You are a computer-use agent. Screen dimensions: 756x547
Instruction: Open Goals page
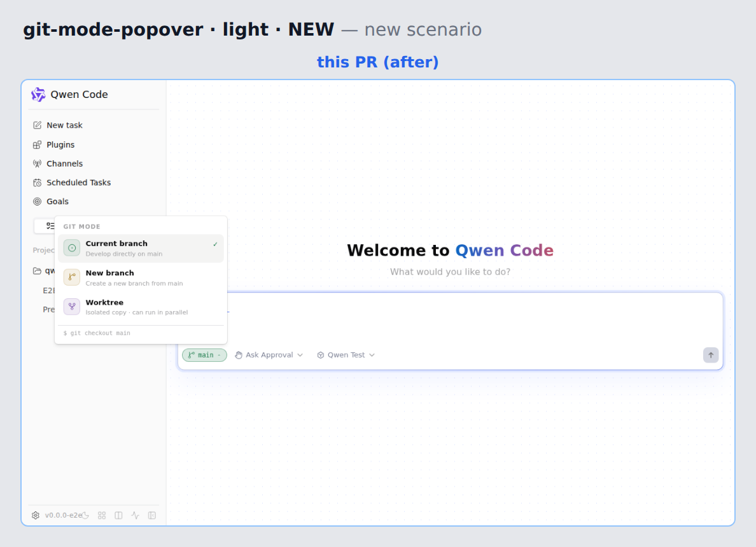[94, 202]
